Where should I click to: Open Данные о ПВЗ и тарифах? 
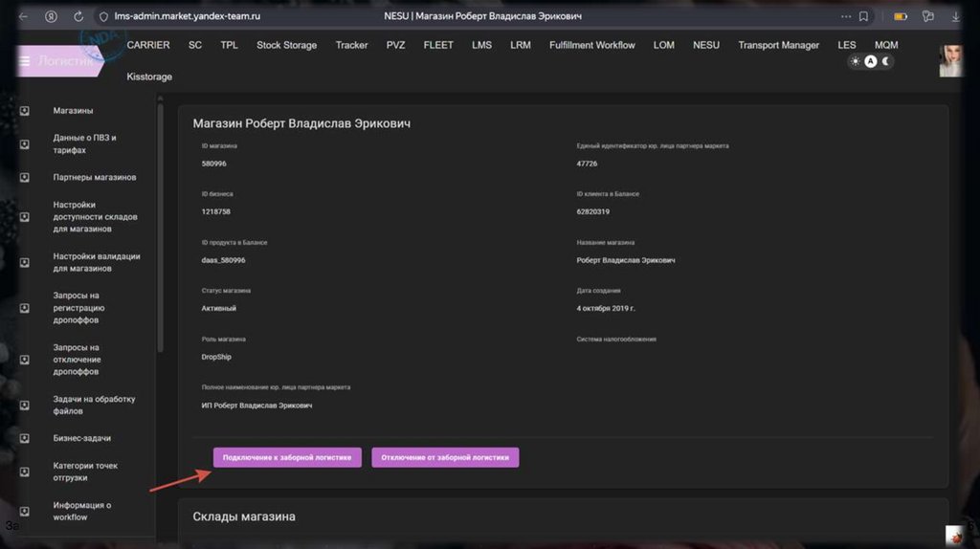tap(84, 143)
